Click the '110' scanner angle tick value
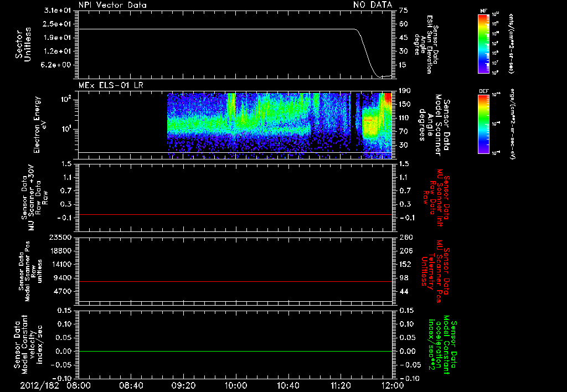Viewport: 567px width, 392px height. coord(405,118)
